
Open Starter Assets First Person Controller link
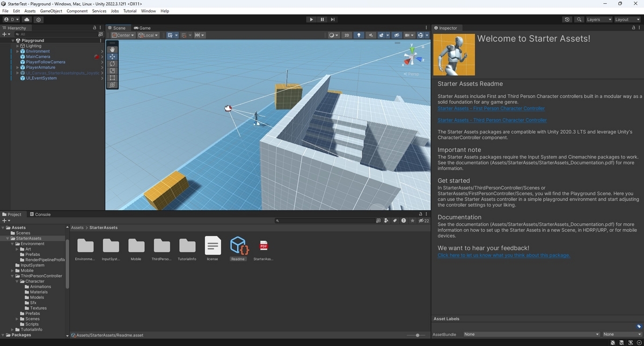491,108
